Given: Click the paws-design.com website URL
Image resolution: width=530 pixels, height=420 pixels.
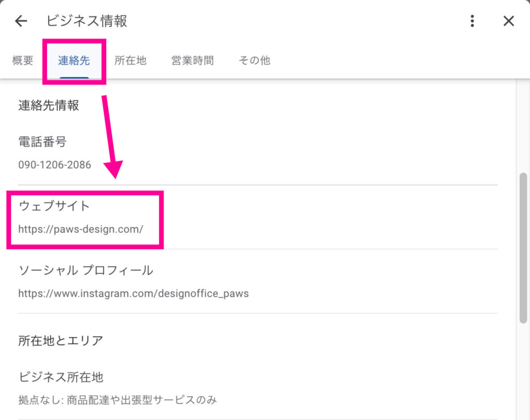Looking at the screenshot, I should [x=81, y=229].
